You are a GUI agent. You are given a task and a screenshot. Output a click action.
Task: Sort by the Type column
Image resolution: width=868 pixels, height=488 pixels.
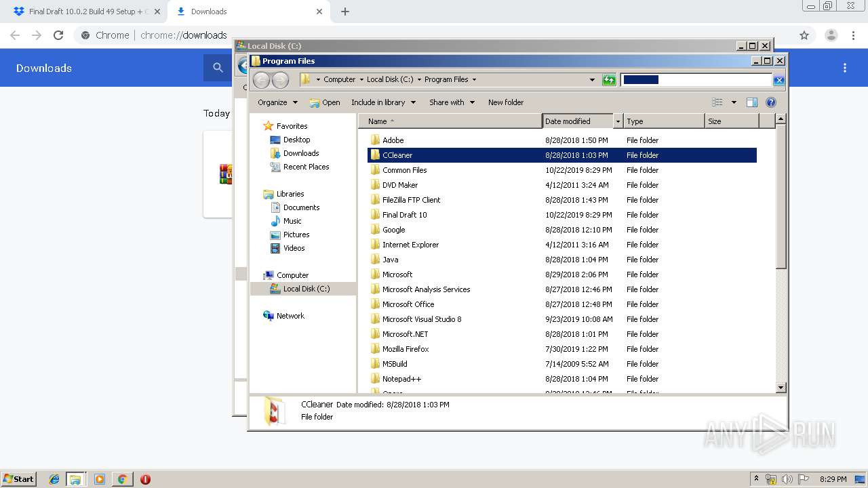pos(664,121)
